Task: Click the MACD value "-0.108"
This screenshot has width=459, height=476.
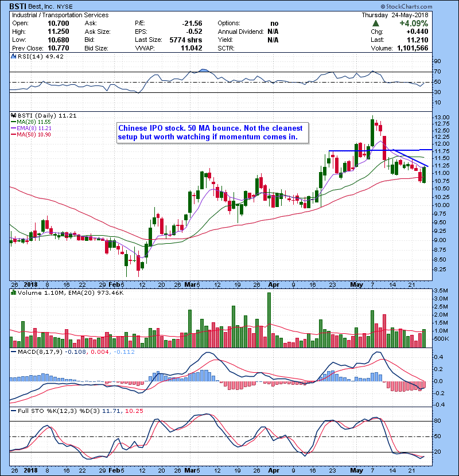Action: pyautogui.click(x=76, y=352)
